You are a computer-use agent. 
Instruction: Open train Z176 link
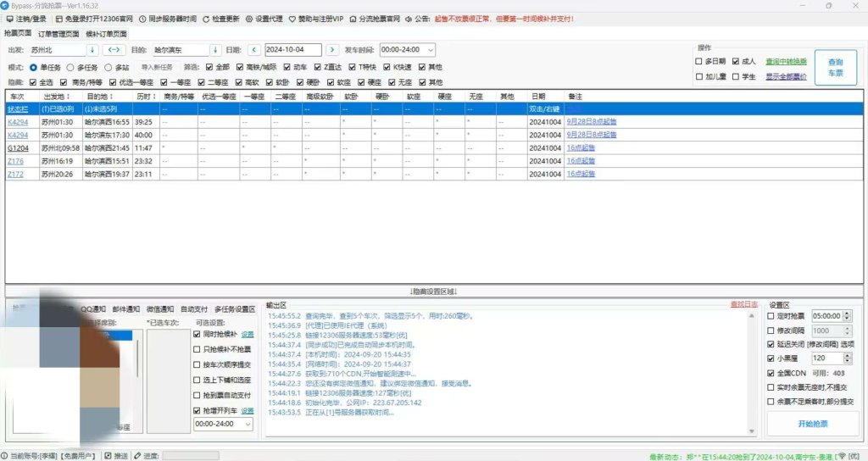15,161
